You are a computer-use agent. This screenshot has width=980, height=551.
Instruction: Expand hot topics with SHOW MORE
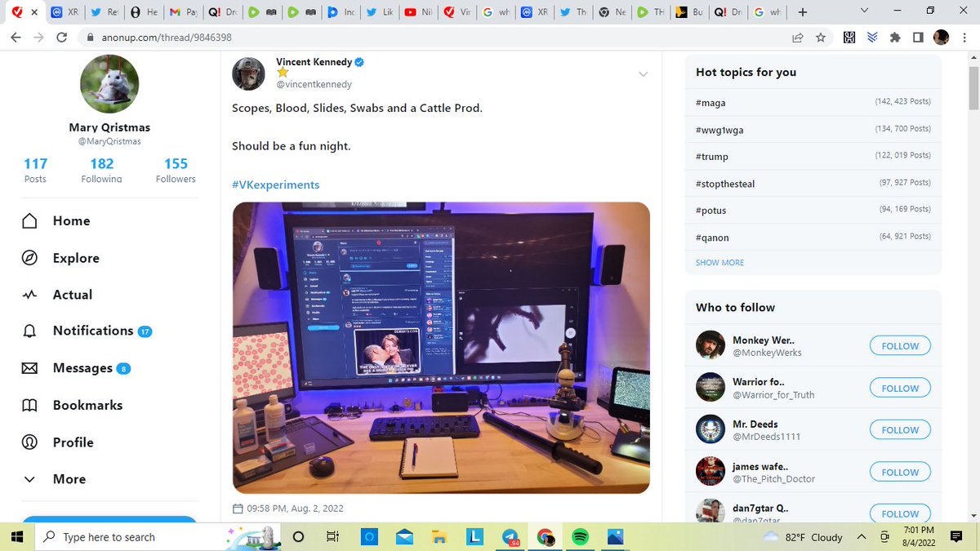click(719, 263)
